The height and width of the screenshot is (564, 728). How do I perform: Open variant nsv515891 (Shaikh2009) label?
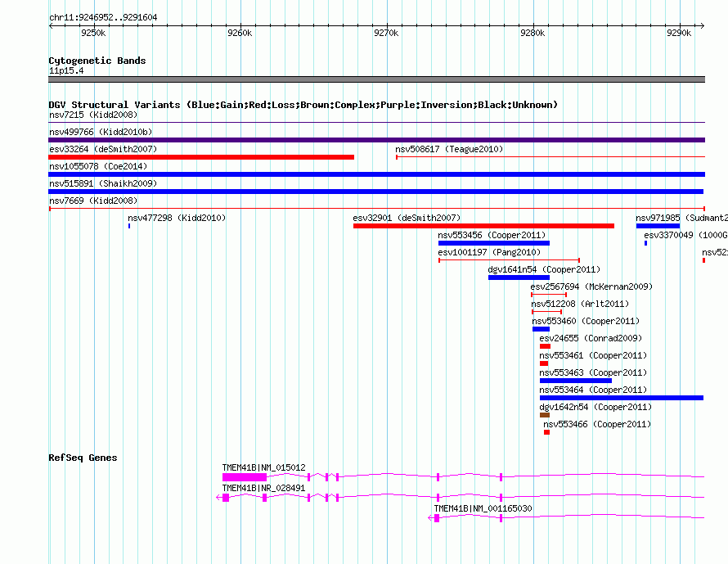pos(103,183)
